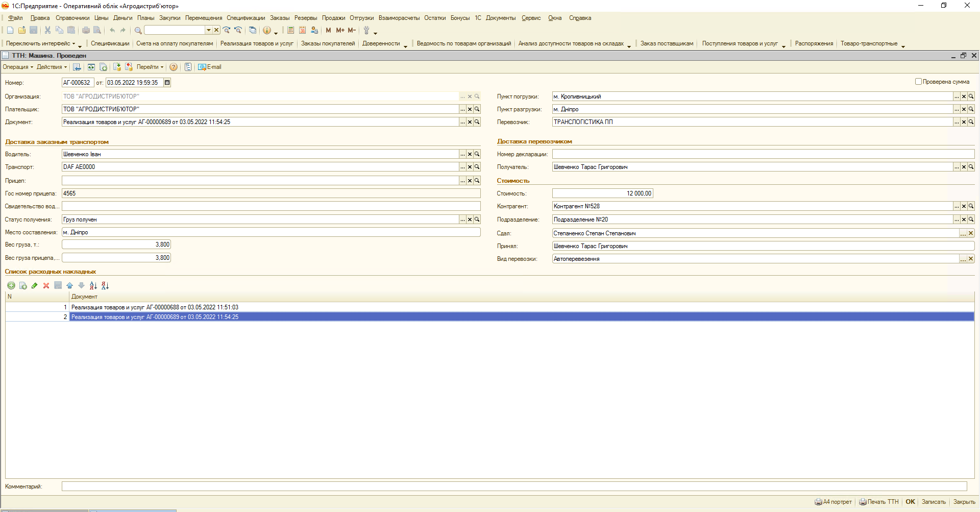Screen dimensions: 980x512
Task: Enable the 'Проверена сумма' checkbox
Action: 918,82
